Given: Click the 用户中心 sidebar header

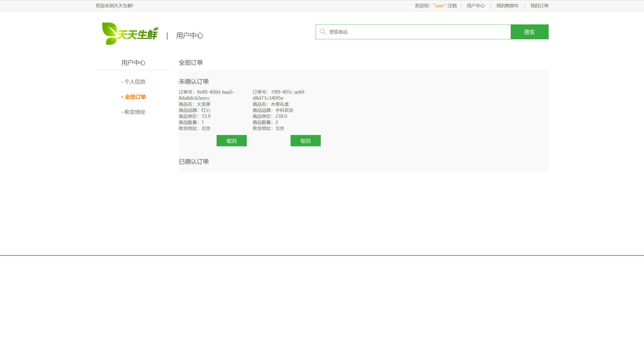Looking at the screenshot, I should [x=133, y=62].
